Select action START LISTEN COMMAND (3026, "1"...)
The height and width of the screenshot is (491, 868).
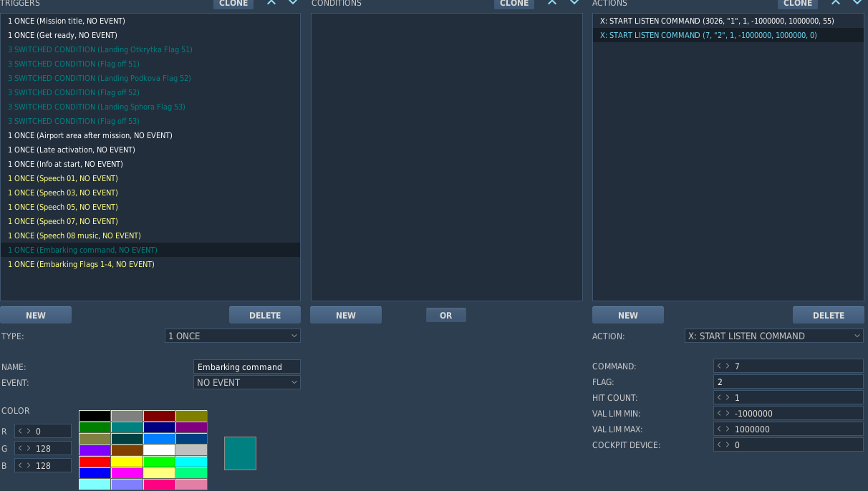pyautogui.click(x=728, y=21)
